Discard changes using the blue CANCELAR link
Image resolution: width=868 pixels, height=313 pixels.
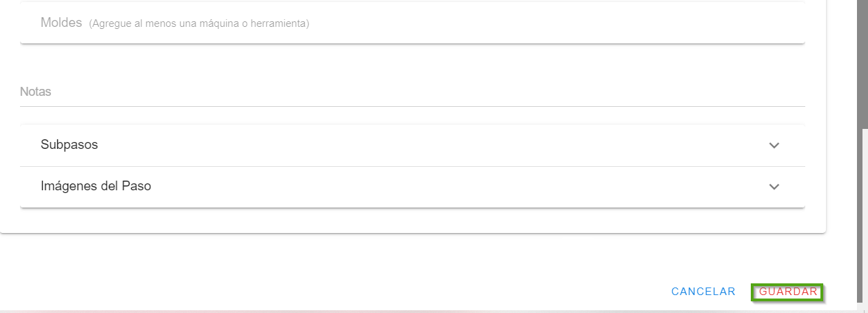click(703, 292)
